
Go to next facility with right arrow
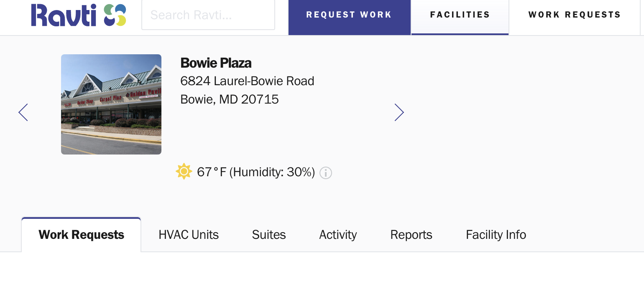tap(399, 112)
